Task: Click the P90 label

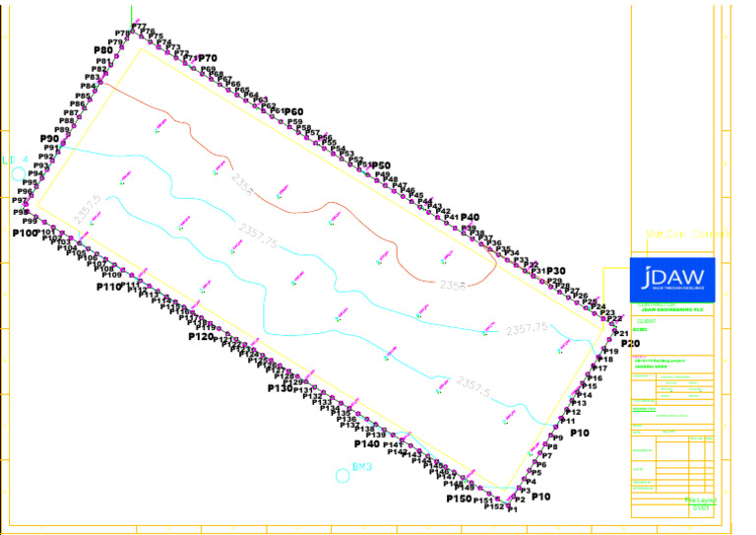Action: [x=49, y=139]
